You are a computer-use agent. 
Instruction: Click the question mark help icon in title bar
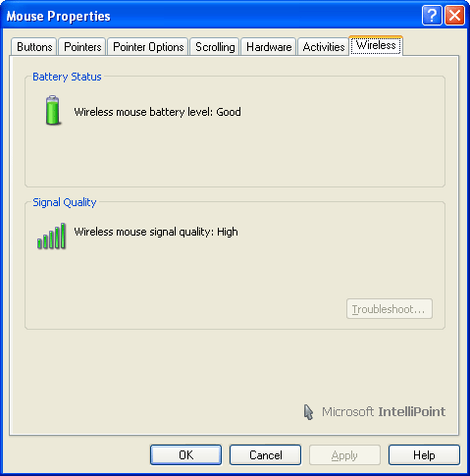click(432, 15)
